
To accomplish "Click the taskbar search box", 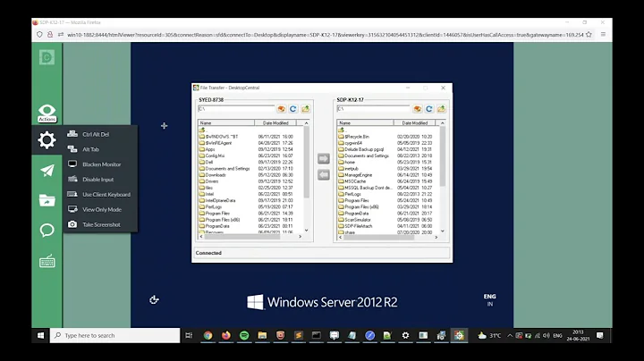I will (115, 336).
